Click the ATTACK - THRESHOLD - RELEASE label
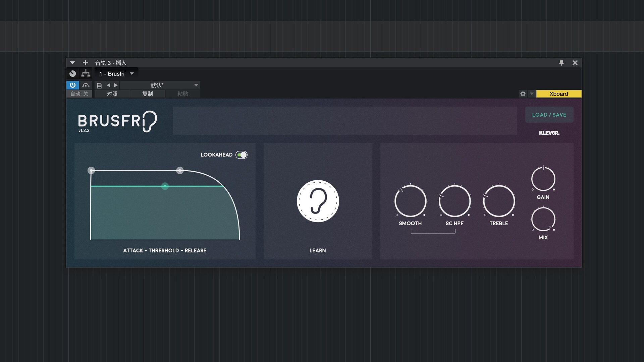The width and height of the screenshot is (644, 362). (x=165, y=250)
